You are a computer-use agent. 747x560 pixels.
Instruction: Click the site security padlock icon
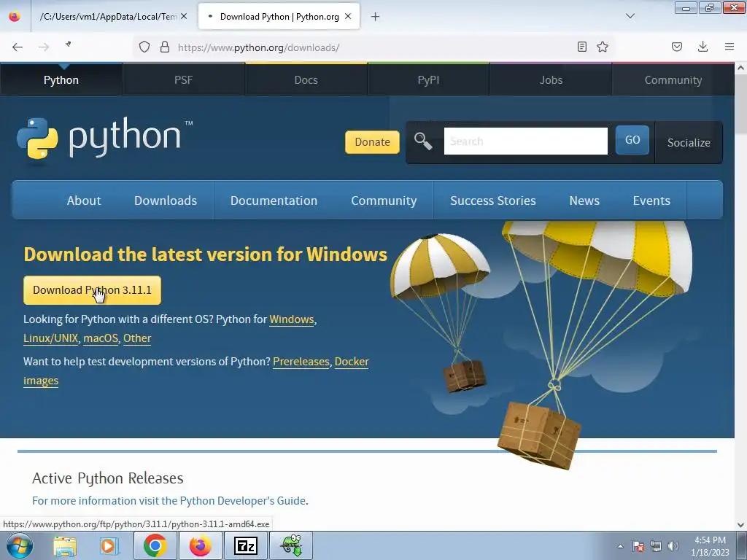[x=165, y=47]
